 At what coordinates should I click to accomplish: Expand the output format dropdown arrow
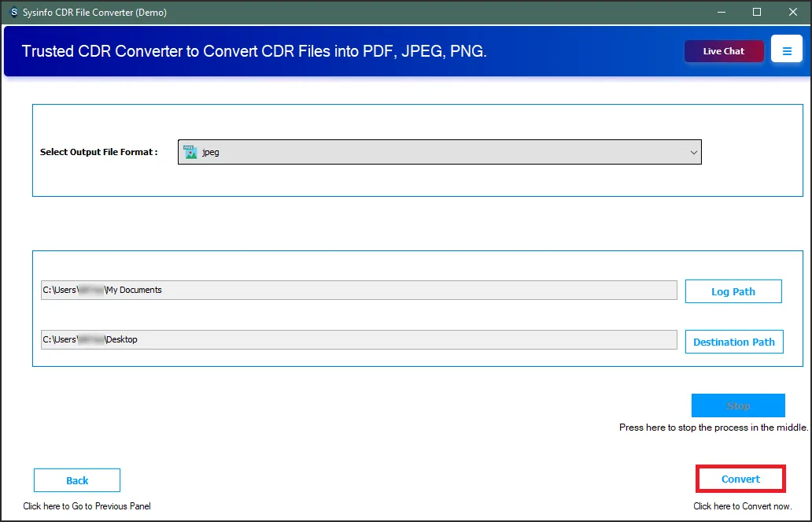coord(693,153)
